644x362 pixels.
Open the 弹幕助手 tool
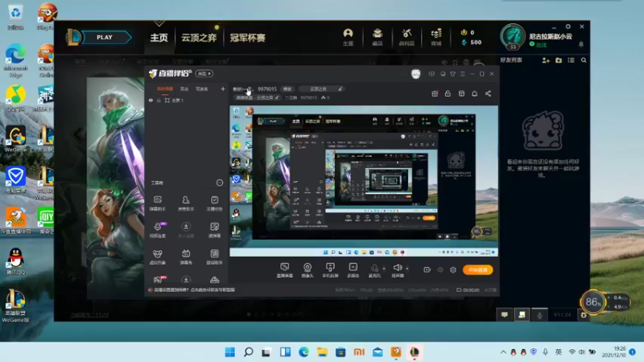[158, 204]
